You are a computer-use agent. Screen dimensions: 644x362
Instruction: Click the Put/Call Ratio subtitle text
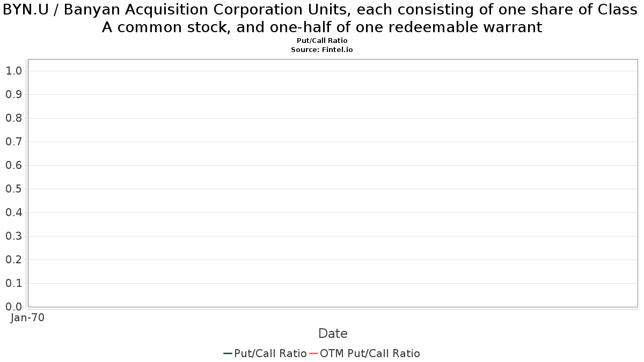pyautogui.click(x=322, y=41)
